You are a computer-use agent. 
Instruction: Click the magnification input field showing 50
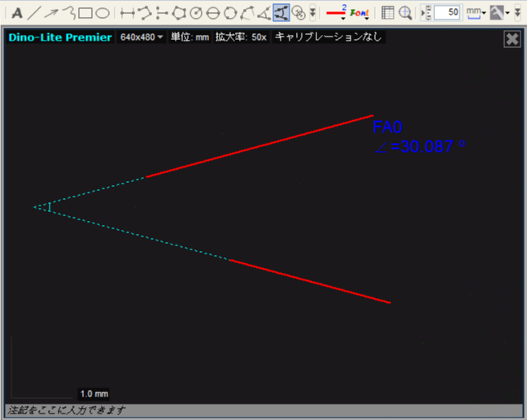pos(447,13)
